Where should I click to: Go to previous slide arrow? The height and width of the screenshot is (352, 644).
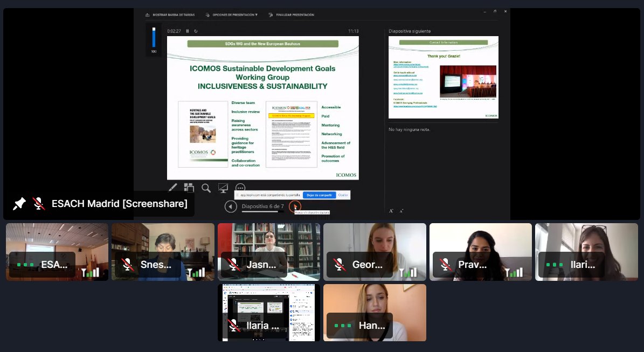[231, 206]
